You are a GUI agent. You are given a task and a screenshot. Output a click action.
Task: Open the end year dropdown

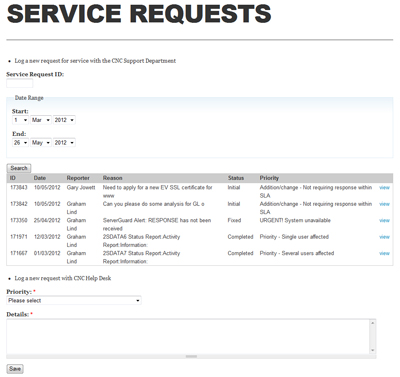point(64,143)
